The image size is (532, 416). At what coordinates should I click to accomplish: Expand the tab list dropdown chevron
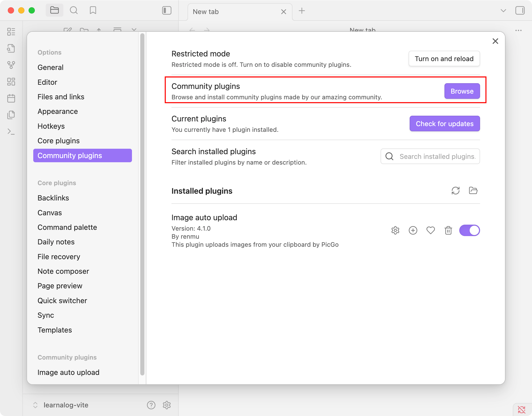(x=503, y=11)
